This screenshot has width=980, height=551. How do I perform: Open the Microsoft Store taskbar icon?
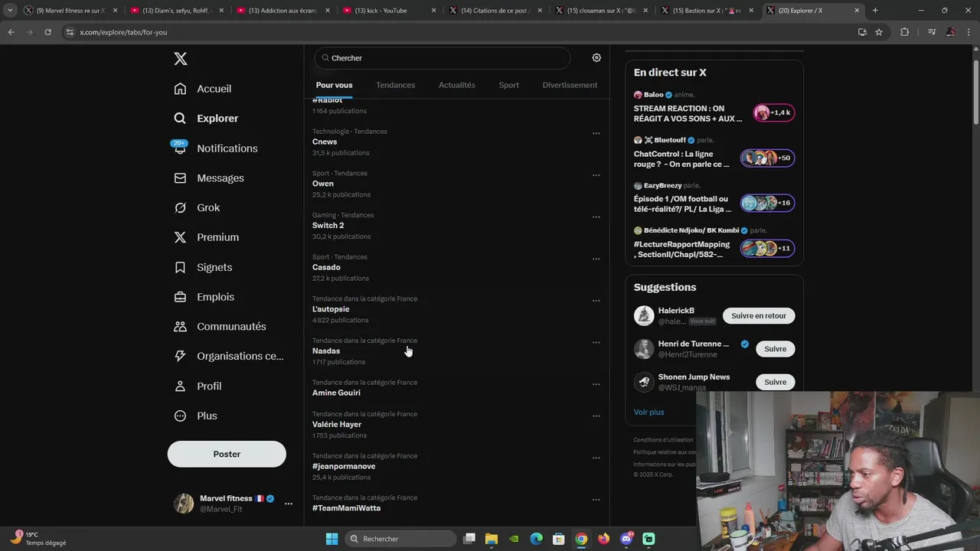(x=559, y=539)
